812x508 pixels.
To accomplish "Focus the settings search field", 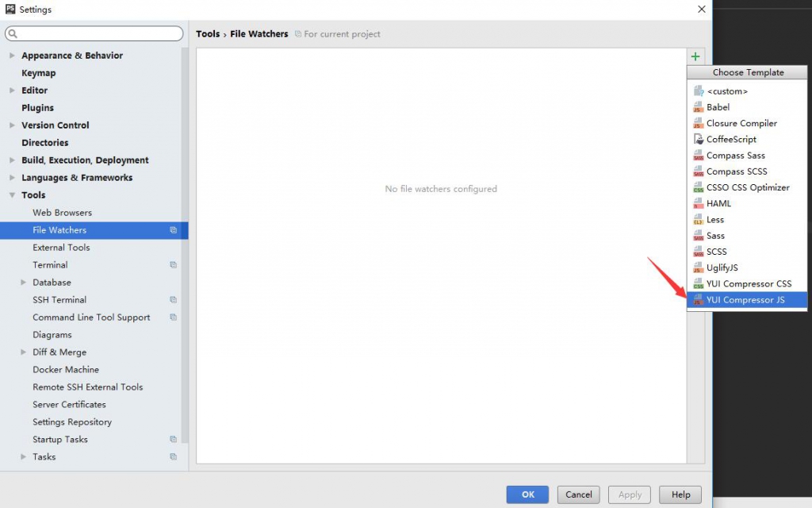I will point(94,33).
